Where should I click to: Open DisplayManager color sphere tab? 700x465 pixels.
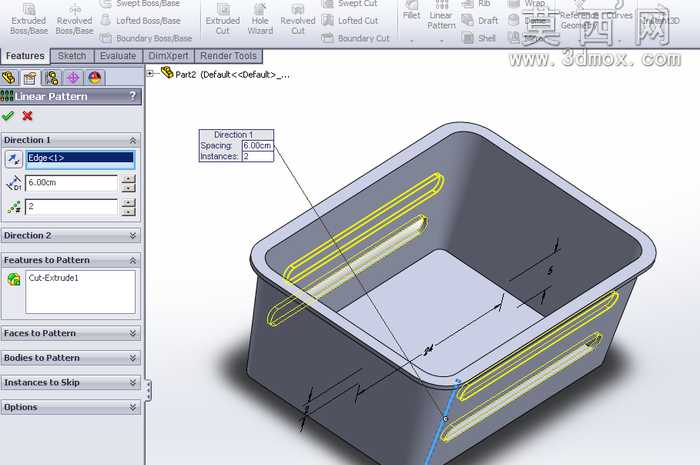click(x=95, y=78)
